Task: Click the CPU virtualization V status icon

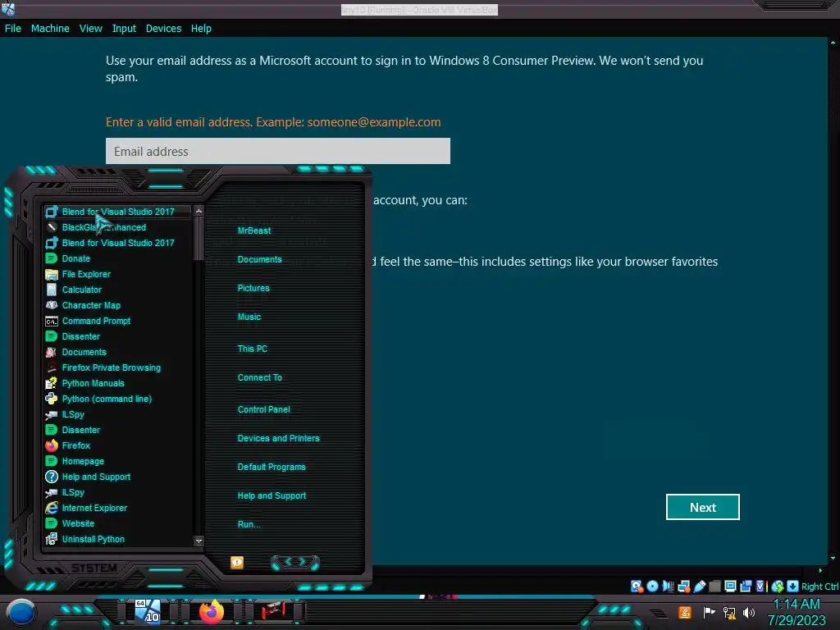Action: pyautogui.click(x=760, y=586)
